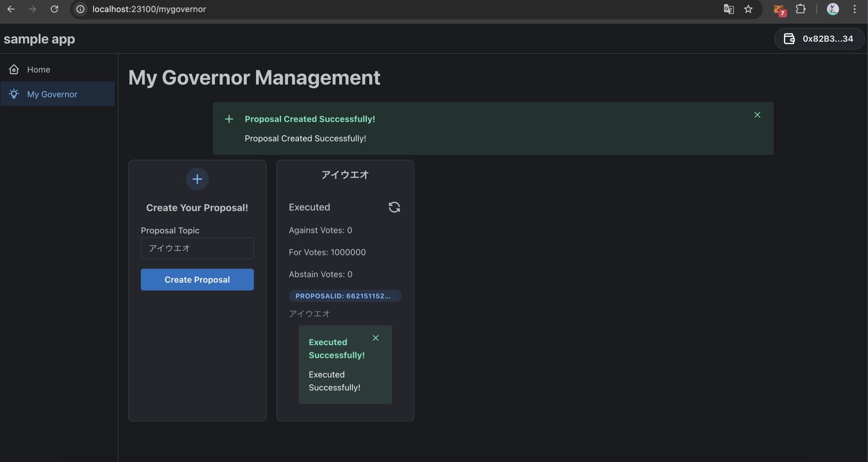This screenshot has width=868, height=462.
Task: Click the PROPOSALID badge
Action: [345, 296]
